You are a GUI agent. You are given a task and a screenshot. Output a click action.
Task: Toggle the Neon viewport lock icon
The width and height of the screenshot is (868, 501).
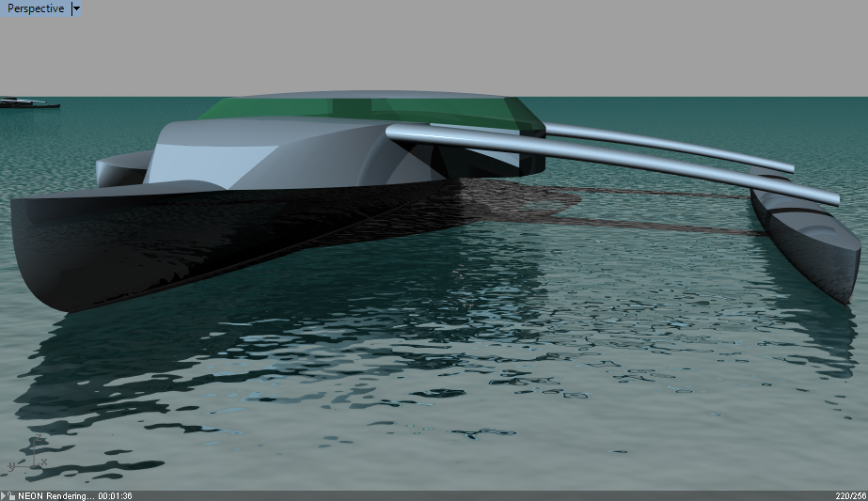[11, 496]
